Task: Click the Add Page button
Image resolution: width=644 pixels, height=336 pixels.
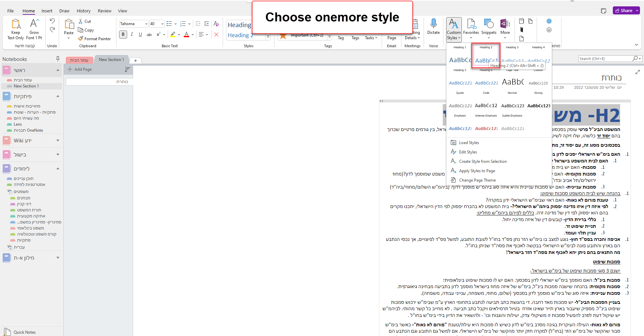Action: click(79, 69)
